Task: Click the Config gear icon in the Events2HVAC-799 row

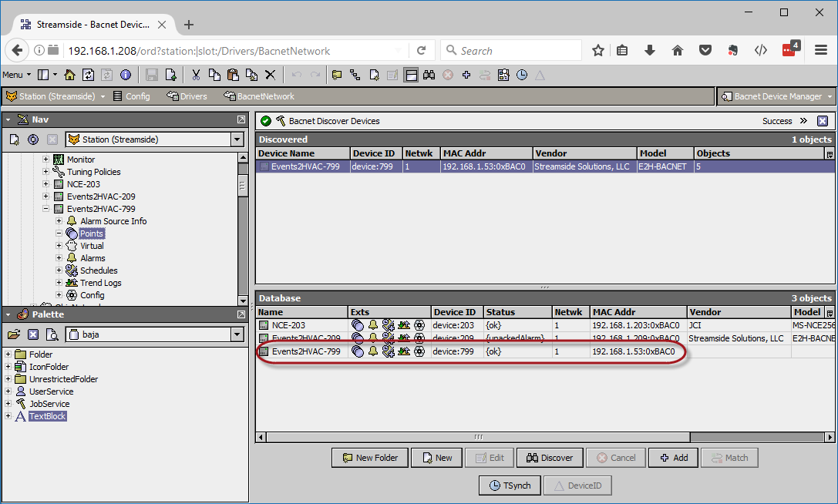Action: pos(419,351)
